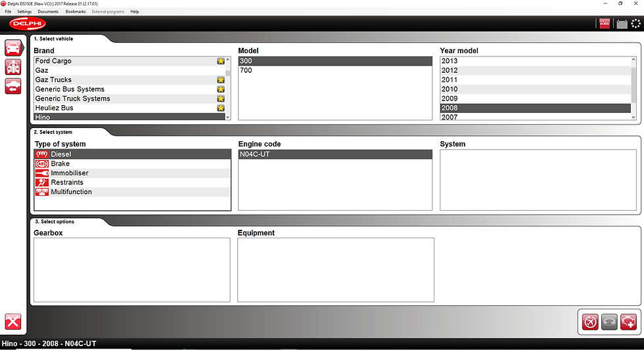The width and height of the screenshot is (644, 350).
Task: Select Generic Bus Systems brand
Action: pyautogui.click(x=130, y=89)
